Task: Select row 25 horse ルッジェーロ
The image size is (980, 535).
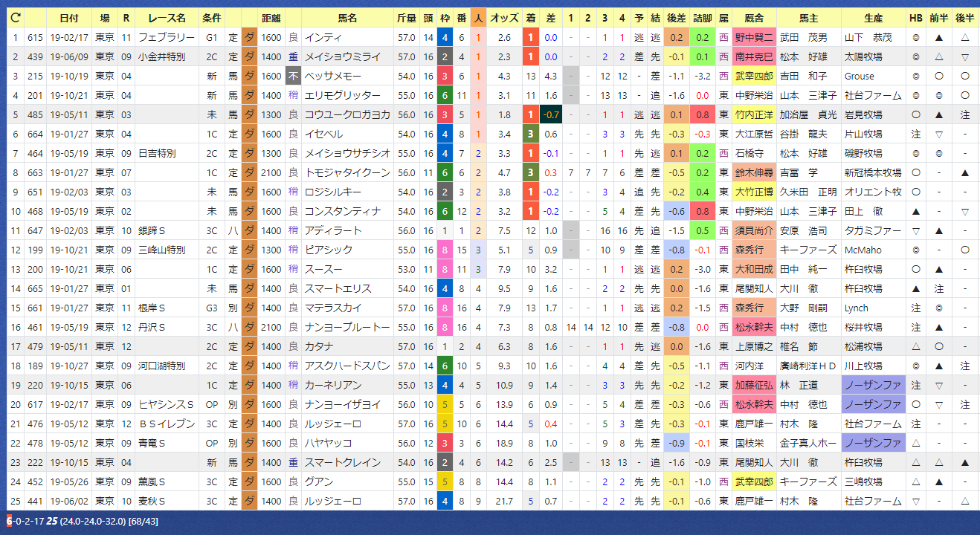Action: coord(333,501)
